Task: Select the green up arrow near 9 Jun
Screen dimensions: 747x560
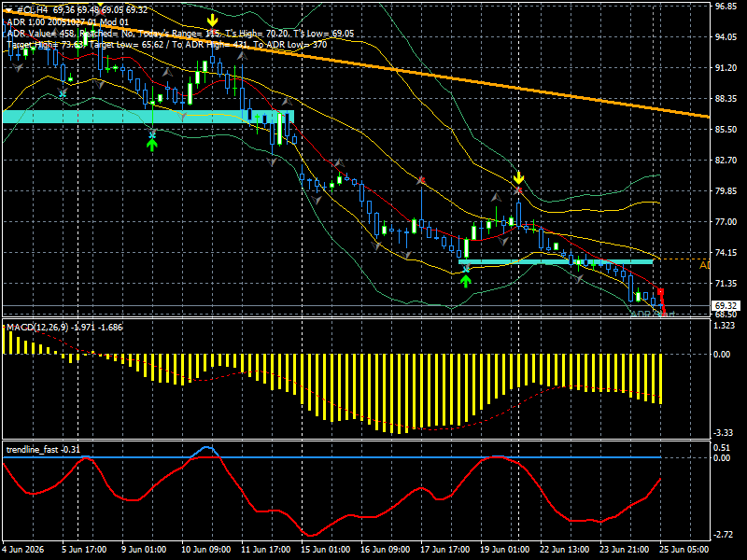Action: click(152, 146)
